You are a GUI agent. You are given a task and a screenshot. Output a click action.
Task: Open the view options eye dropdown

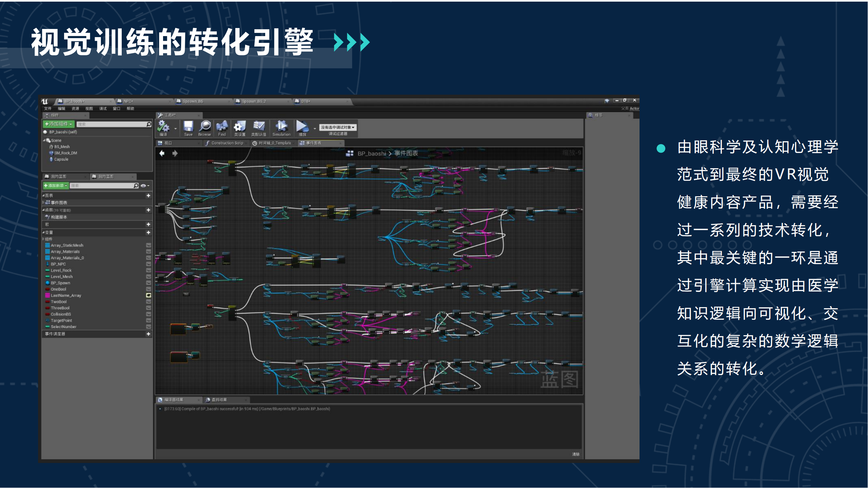pos(145,185)
